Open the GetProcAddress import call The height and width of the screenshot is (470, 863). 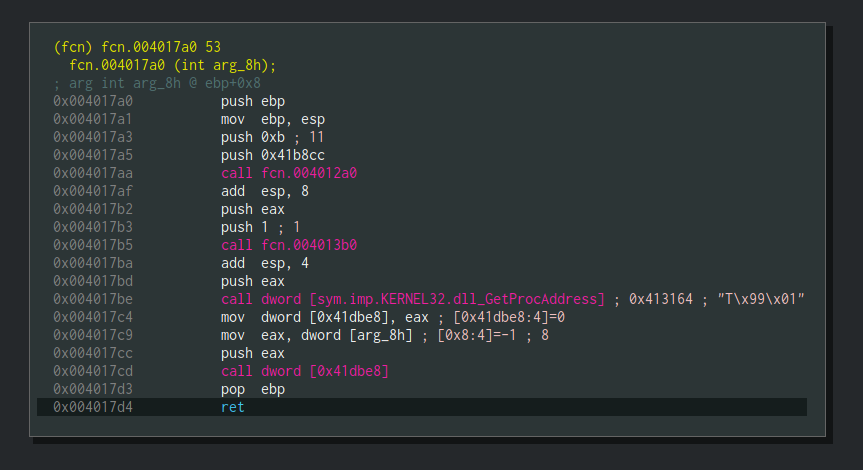(x=413, y=299)
